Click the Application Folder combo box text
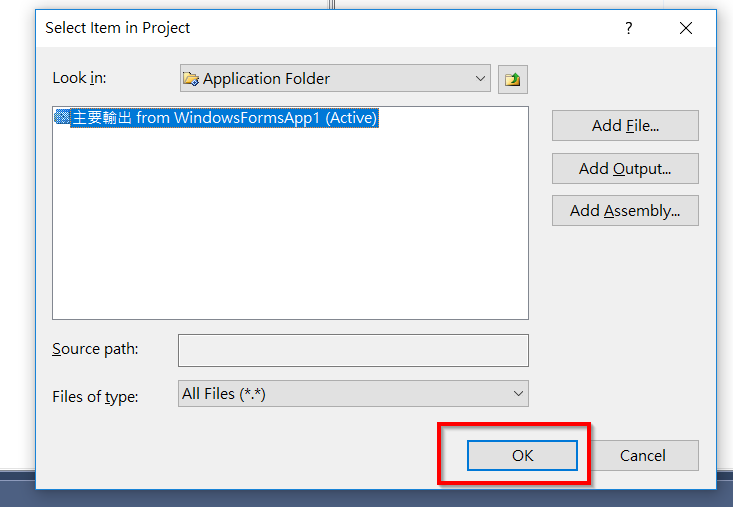The image size is (733, 507). [x=266, y=79]
